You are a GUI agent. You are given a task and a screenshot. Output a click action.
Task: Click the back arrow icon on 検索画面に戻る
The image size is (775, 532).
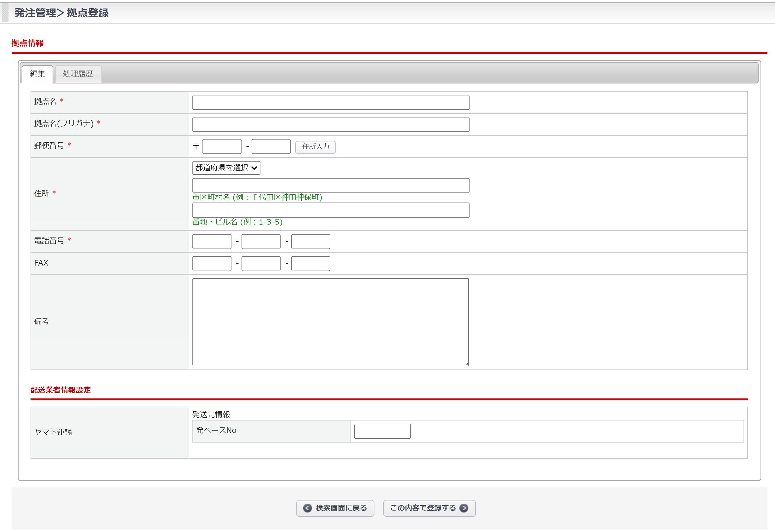[x=307, y=508]
